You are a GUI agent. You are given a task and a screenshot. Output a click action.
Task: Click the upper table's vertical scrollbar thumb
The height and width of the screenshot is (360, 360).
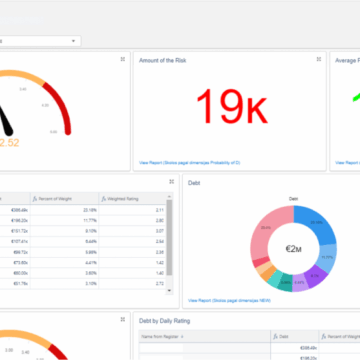coord(169,238)
